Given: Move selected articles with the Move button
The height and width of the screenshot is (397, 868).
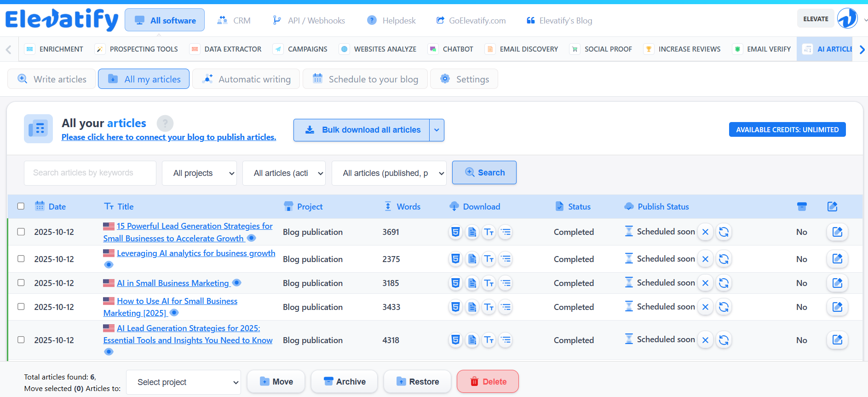Looking at the screenshot, I should 276,382.
